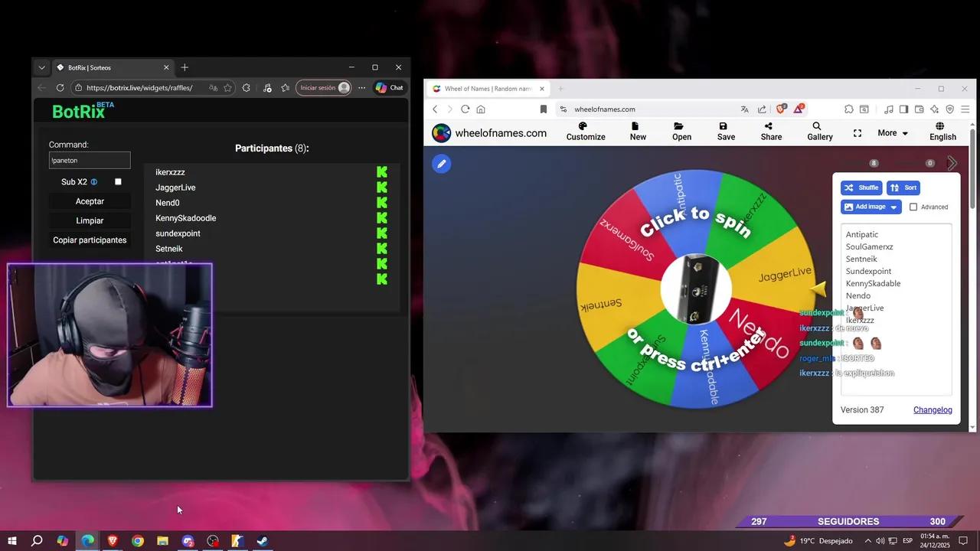
Task: Click the Open folder icon on wheelofnames
Action: (x=681, y=132)
